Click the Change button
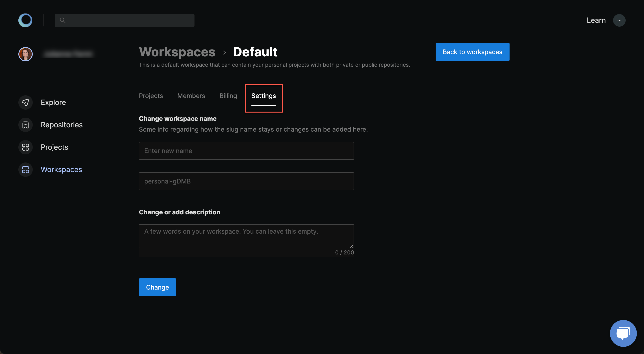Image resolution: width=644 pixels, height=354 pixels. 157,287
